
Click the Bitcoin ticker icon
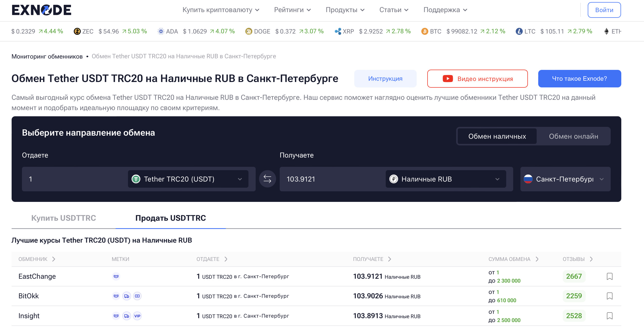click(424, 31)
